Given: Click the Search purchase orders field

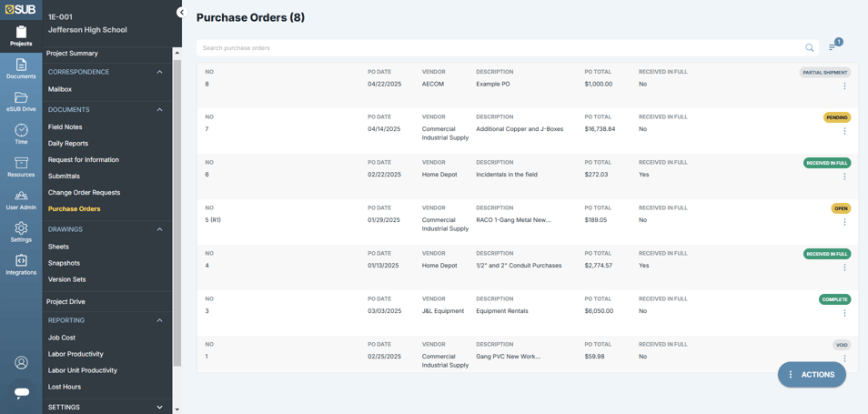Looking at the screenshot, I should pyautogui.click(x=499, y=48).
